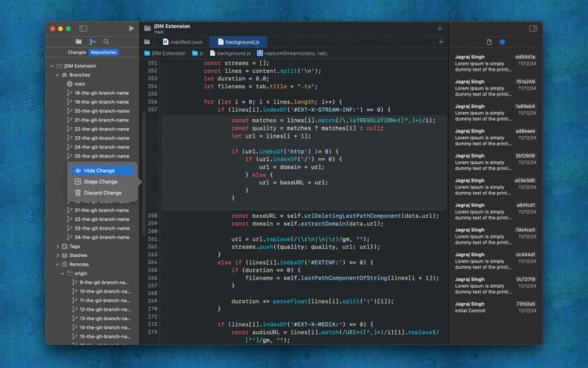Select the blue history inspector icon
This screenshot has height=368, width=588.
tap(502, 42)
